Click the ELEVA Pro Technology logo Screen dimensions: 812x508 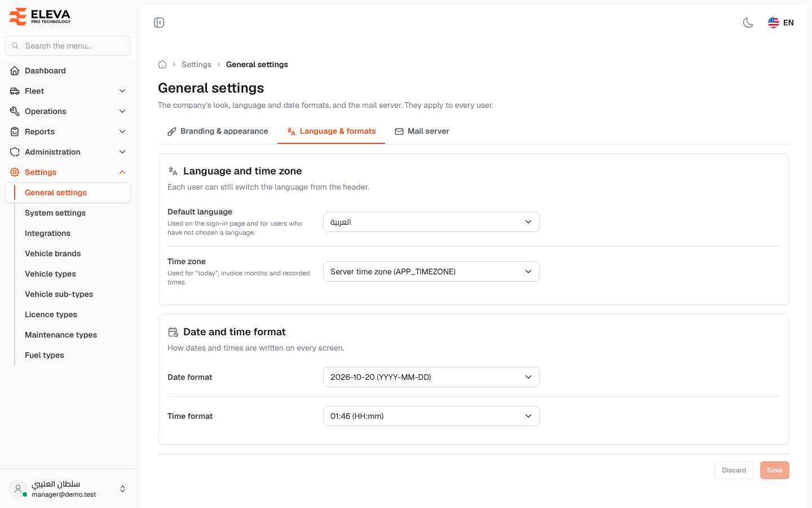[40, 16]
